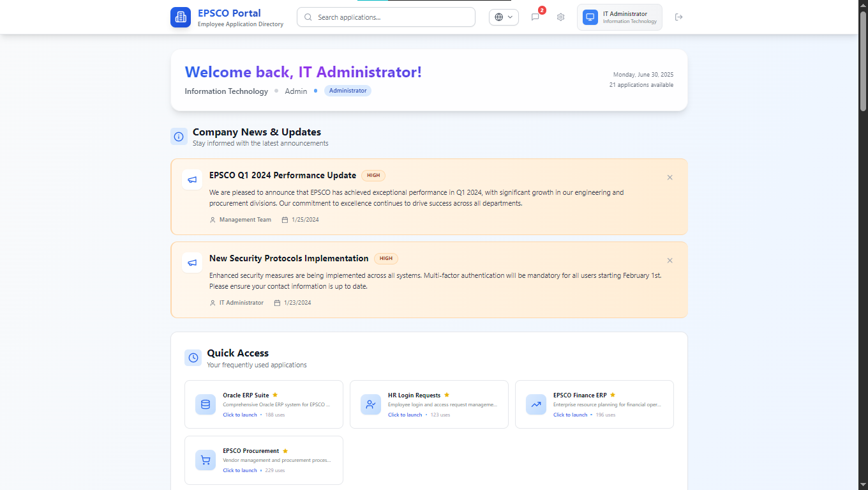Open the globe language selector dropdown

[504, 17]
